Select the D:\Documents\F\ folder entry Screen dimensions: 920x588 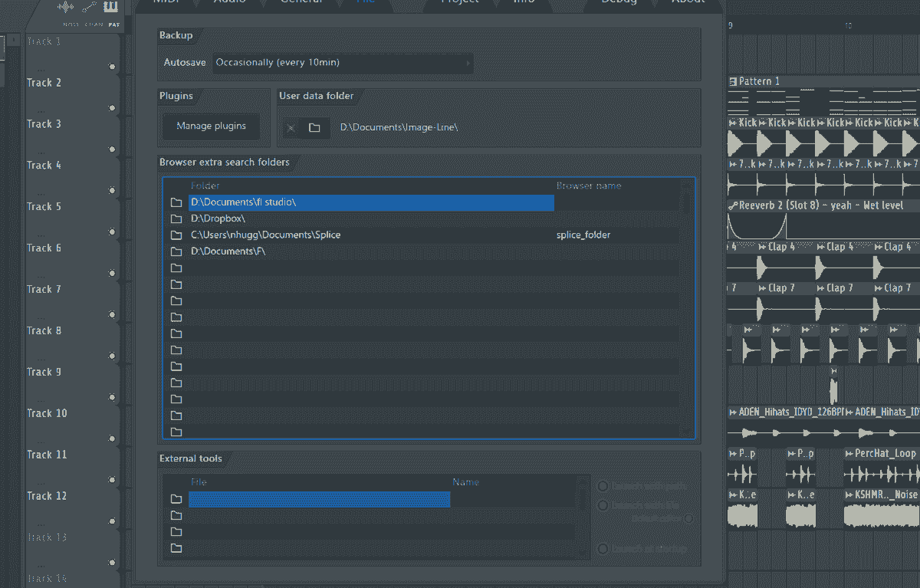click(x=371, y=251)
